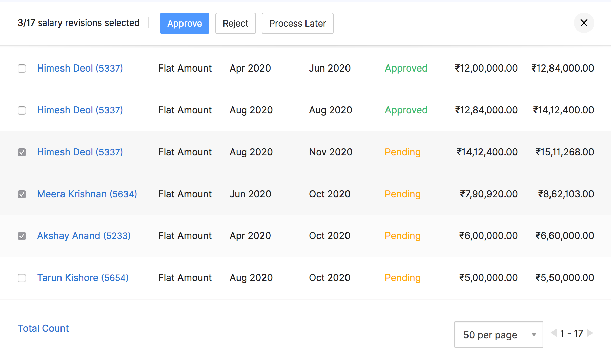Open Himesh Deol link in Nov 2020 row
This screenshot has height=364, width=611.
80,152
